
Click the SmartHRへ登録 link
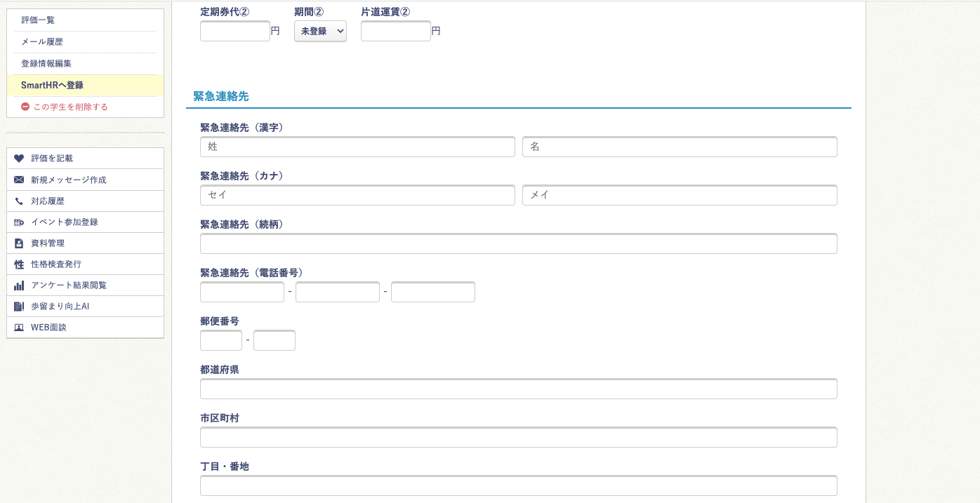[52, 85]
